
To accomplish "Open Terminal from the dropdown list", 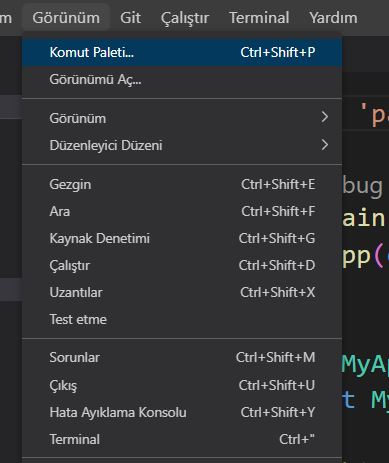I will pyautogui.click(x=182, y=439).
